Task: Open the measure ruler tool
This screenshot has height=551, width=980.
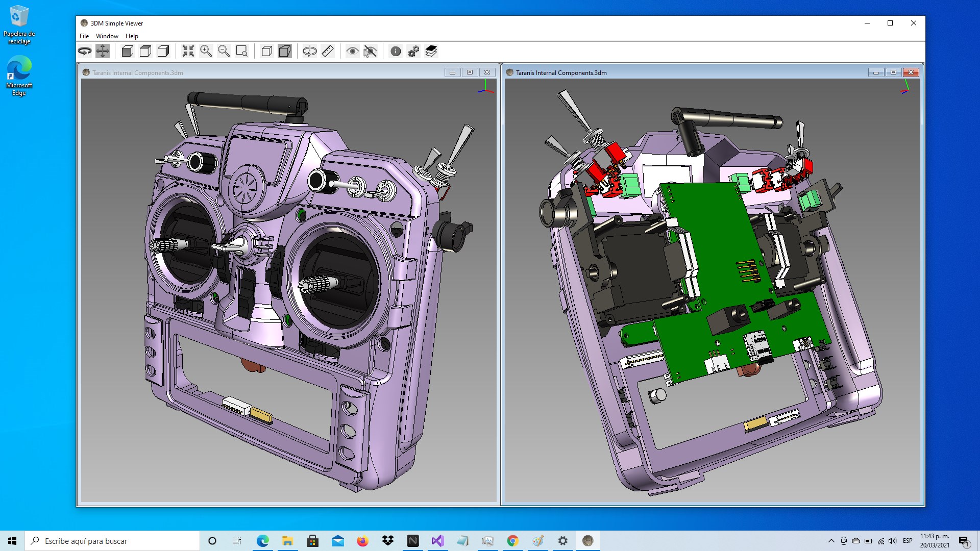Action: pyautogui.click(x=328, y=51)
